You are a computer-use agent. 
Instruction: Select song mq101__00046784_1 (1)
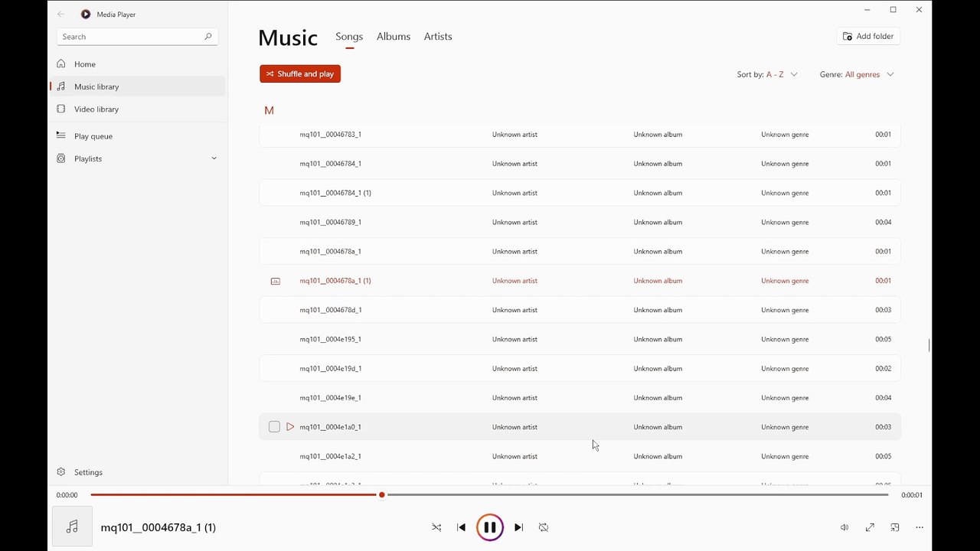tap(580, 193)
